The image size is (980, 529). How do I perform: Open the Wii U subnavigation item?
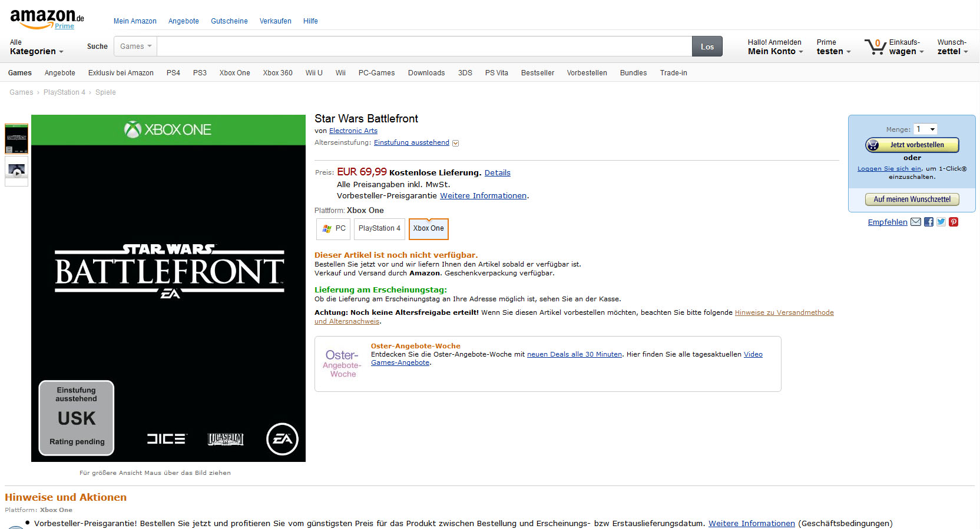[x=314, y=73]
